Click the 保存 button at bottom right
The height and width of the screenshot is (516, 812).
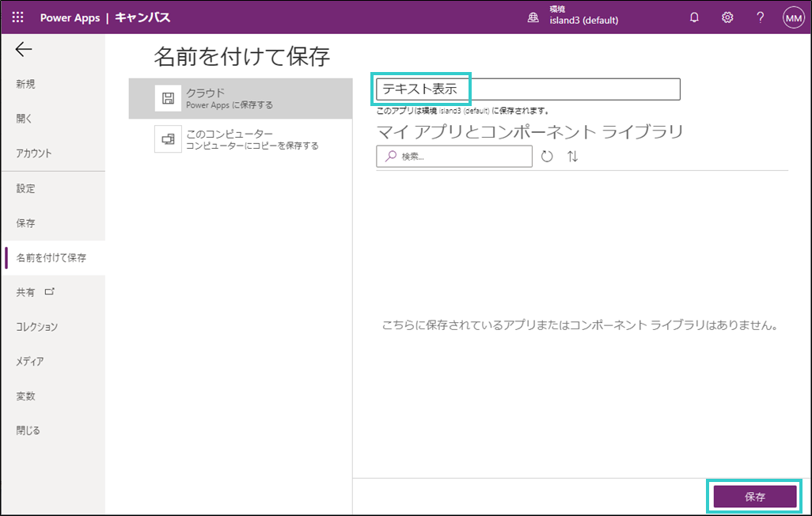point(755,496)
